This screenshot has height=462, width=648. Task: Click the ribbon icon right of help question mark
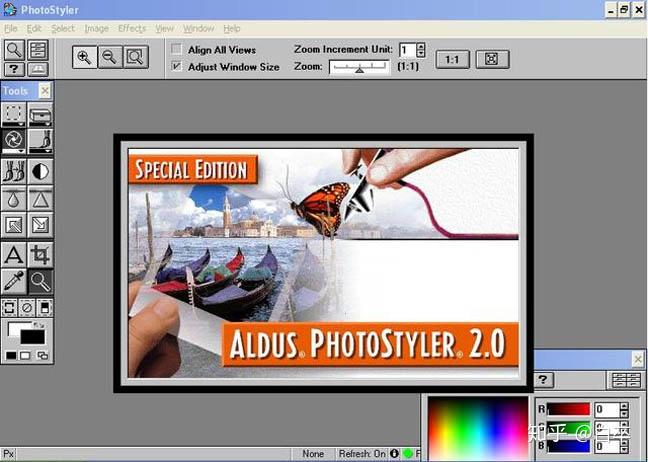pos(38,69)
